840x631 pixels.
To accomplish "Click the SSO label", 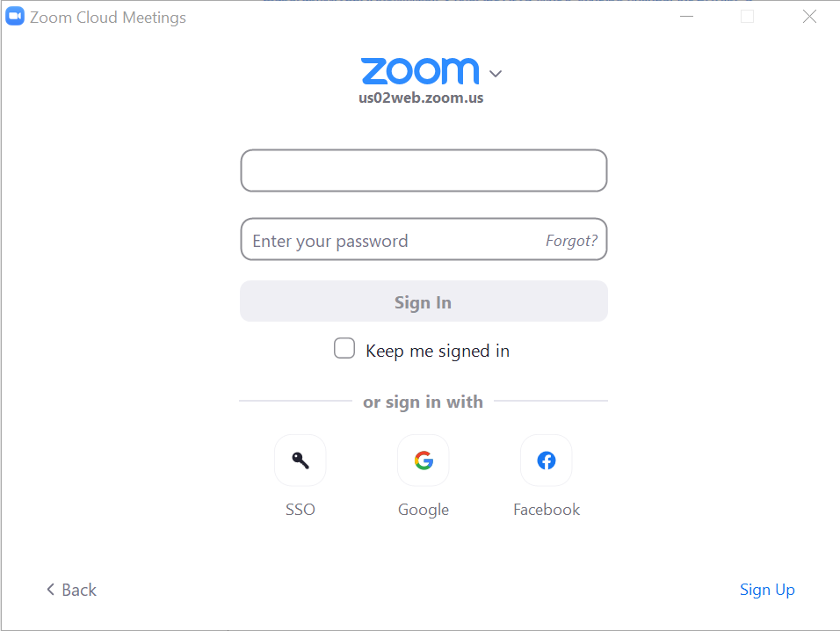I will pos(300,509).
